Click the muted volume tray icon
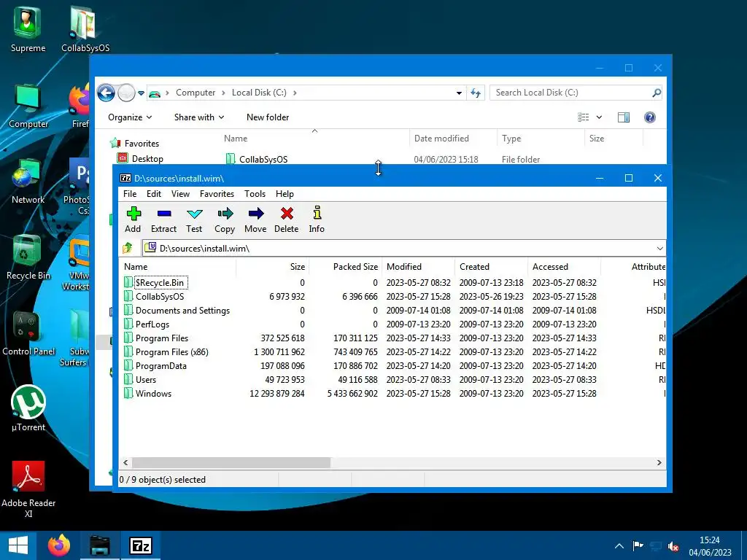The height and width of the screenshot is (560, 747). click(673, 546)
